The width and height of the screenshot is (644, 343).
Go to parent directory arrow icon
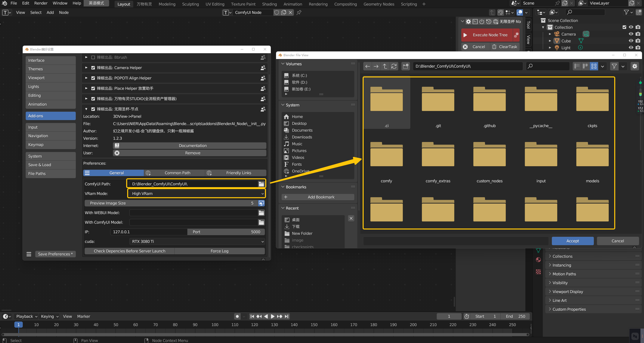click(385, 66)
